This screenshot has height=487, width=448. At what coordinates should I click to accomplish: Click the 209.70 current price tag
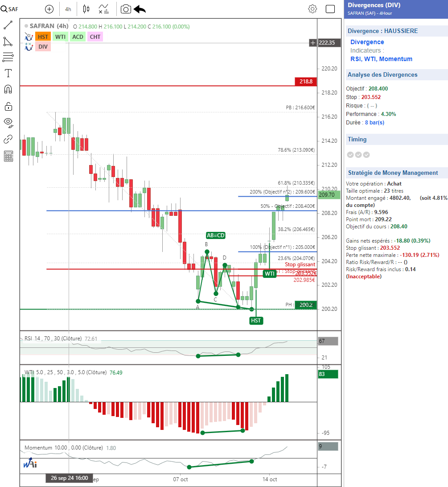pos(329,195)
